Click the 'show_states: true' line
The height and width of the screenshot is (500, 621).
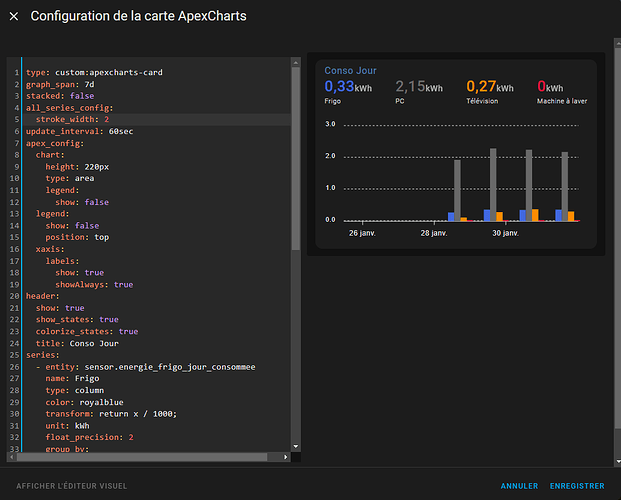pos(77,319)
